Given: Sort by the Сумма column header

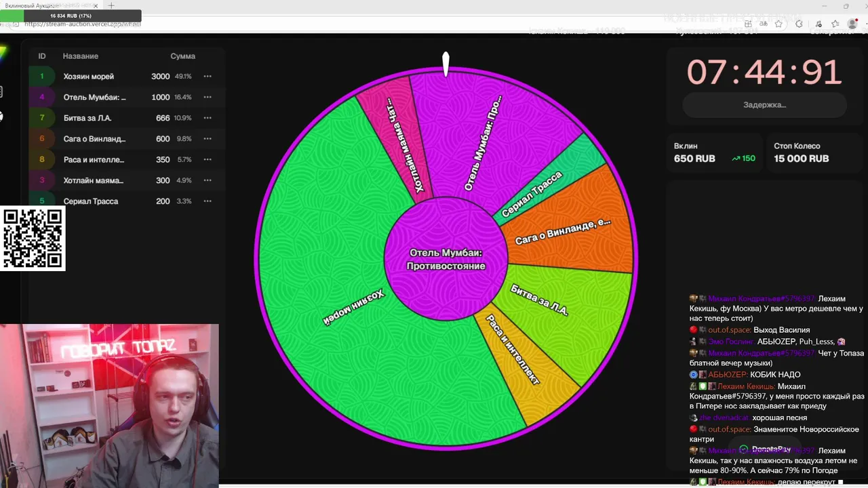Looking at the screenshot, I should pyautogui.click(x=183, y=56).
